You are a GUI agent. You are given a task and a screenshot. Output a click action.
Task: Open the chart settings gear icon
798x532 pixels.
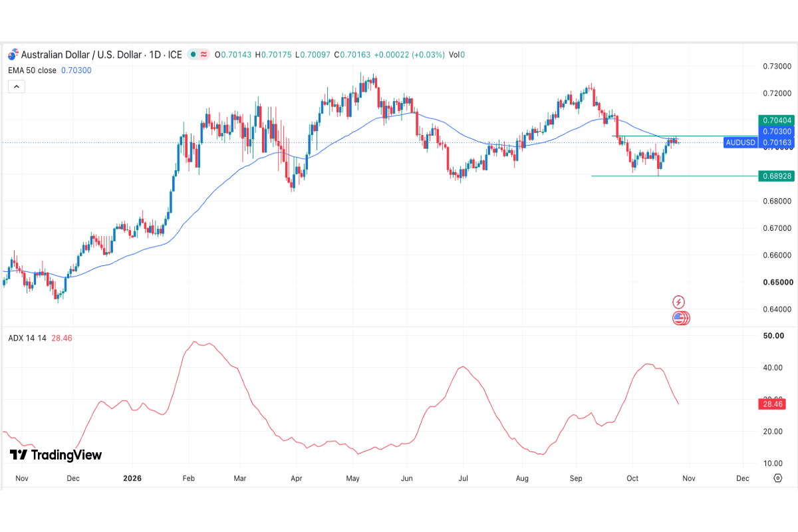click(777, 478)
